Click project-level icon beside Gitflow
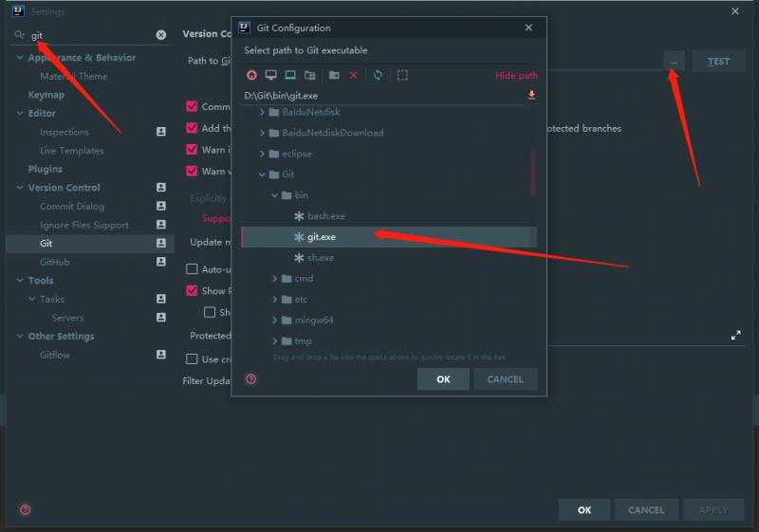 pos(161,355)
